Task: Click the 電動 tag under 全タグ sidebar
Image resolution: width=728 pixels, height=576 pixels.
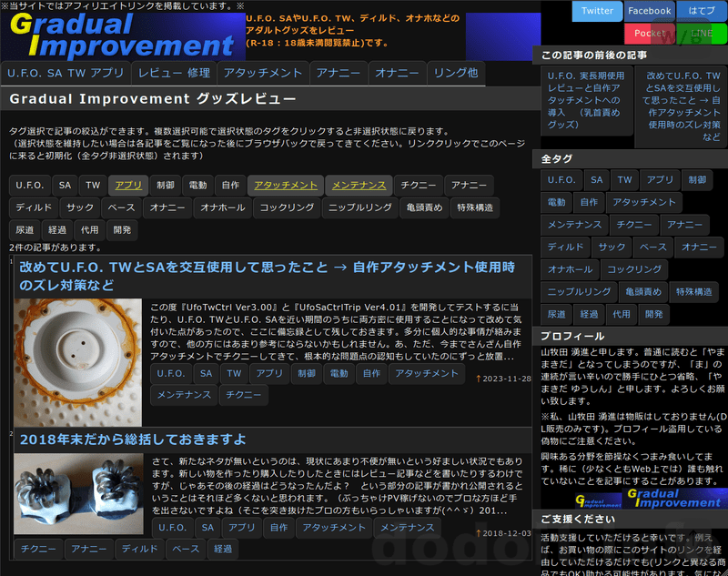Action: coord(557,202)
